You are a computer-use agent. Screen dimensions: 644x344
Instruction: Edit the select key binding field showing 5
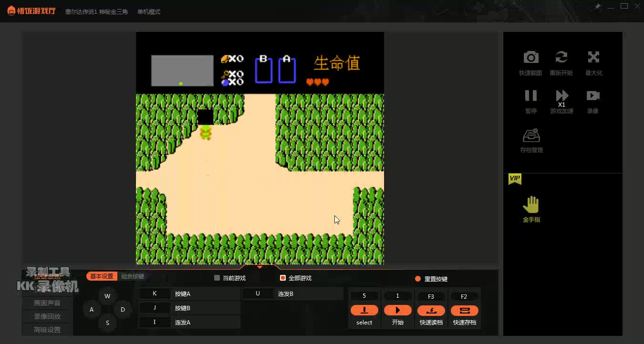click(x=364, y=296)
